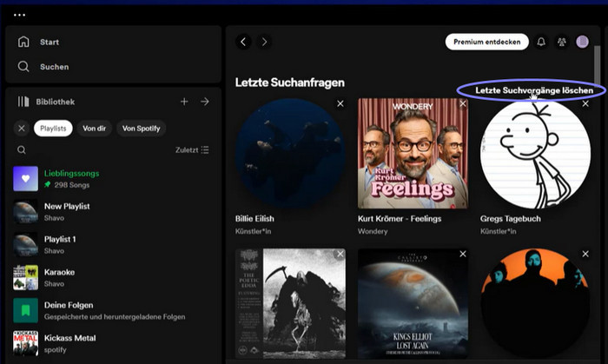
Task: Open the friends activity icon
Action: (x=561, y=42)
